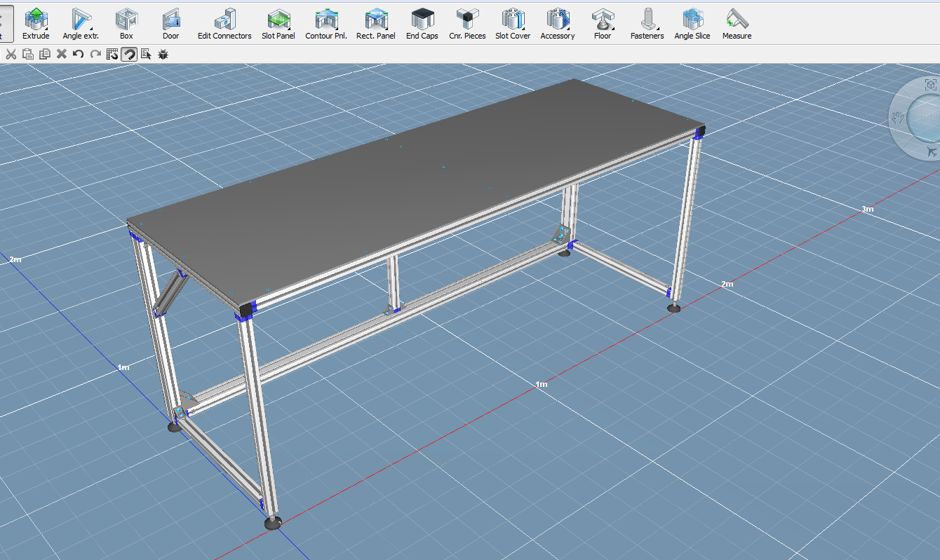This screenshot has width=940, height=560.
Task: Toggle the magnet snap button
Action: click(x=129, y=54)
